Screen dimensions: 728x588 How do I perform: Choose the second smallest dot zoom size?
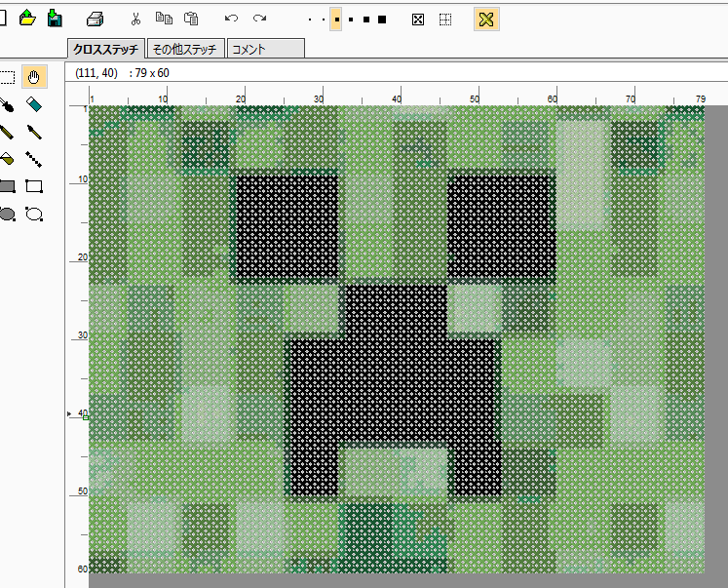tap(324, 20)
